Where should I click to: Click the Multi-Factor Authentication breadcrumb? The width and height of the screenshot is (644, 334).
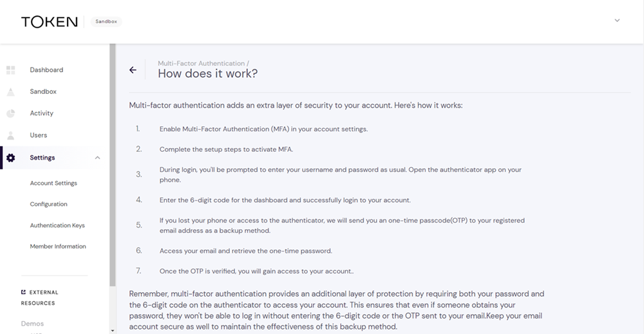point(202,64)
